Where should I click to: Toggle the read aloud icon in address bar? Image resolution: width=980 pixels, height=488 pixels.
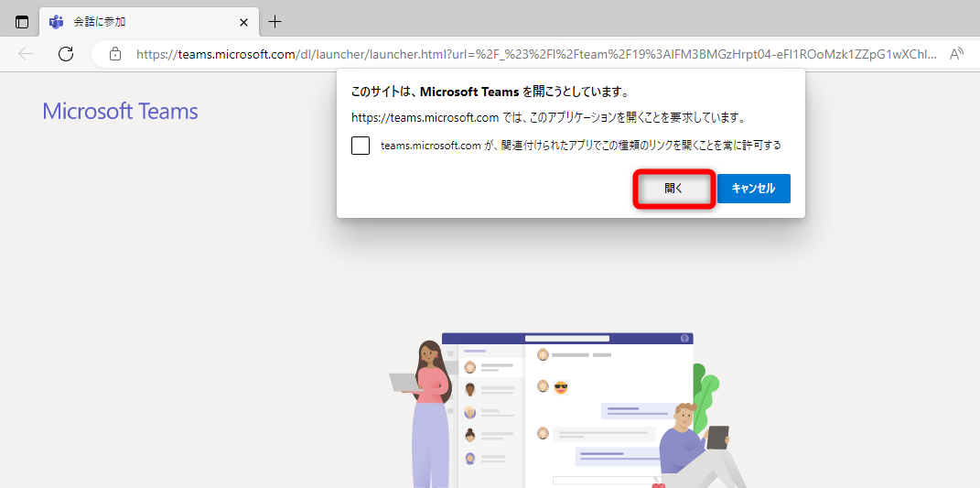click(956, 54)
